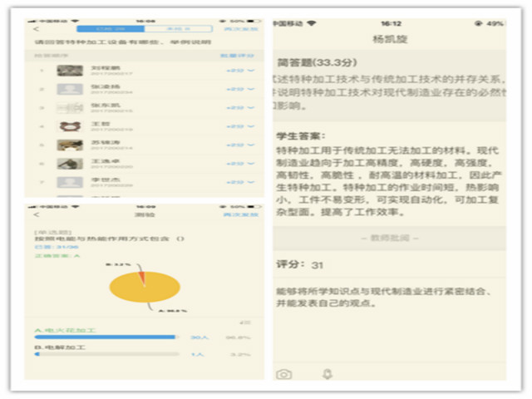Image resolution: width=532 pixels, height=399 pixels.
Task: Select the student name 苏锦涛
Action: [x=106, y=142]
